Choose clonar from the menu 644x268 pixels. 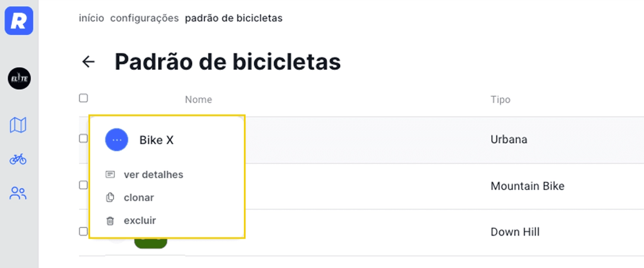pos(139,198)
